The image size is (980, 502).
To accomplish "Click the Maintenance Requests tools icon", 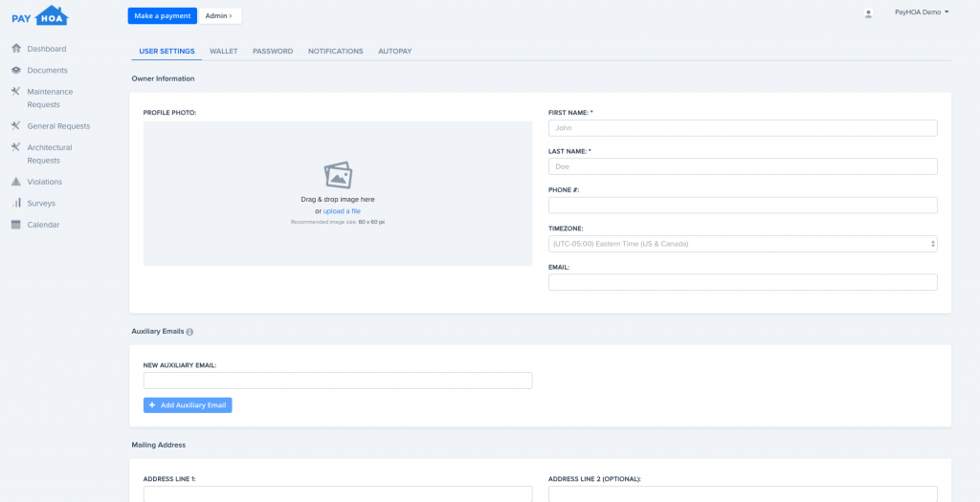I will point(16,92).
